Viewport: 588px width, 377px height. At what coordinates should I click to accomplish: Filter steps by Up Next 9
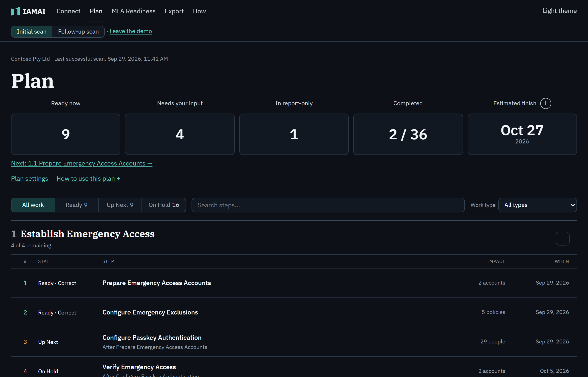click(x=120, y=205)
